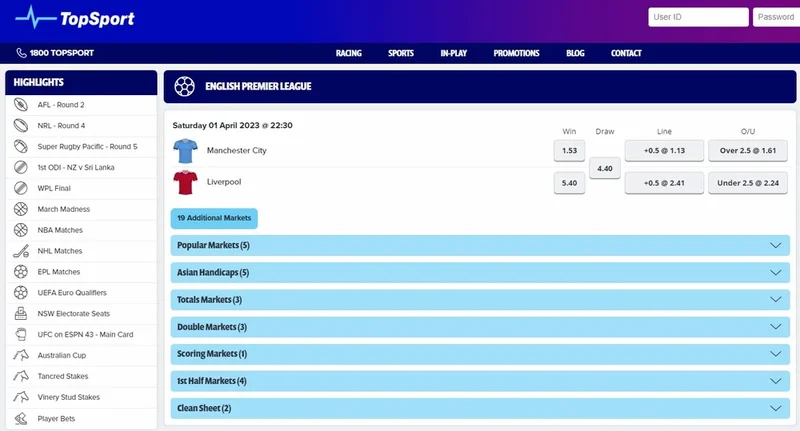Open the UEFA Euro Qualifiers link

point(72,293)
